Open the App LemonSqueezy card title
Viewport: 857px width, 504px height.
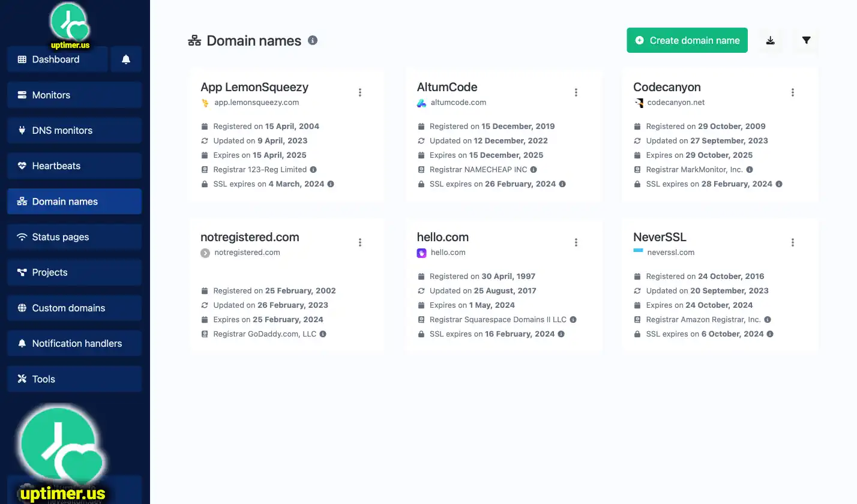click(254, 87)
